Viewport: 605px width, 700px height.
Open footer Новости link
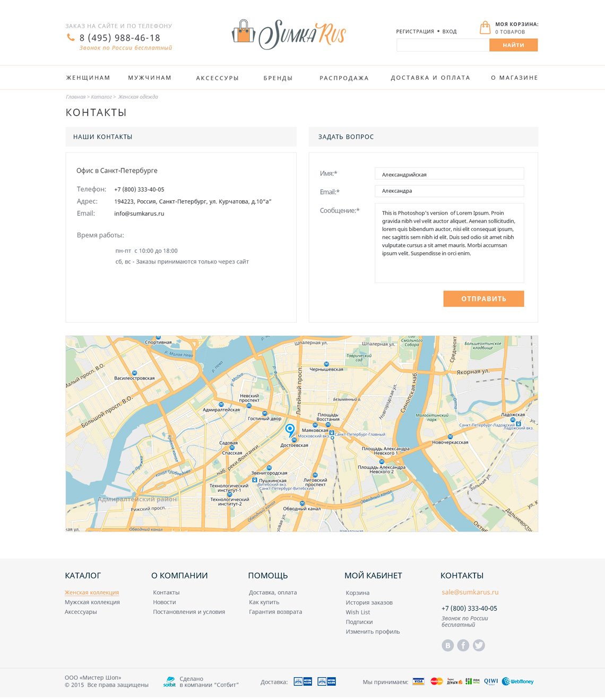tap(165, 602)
